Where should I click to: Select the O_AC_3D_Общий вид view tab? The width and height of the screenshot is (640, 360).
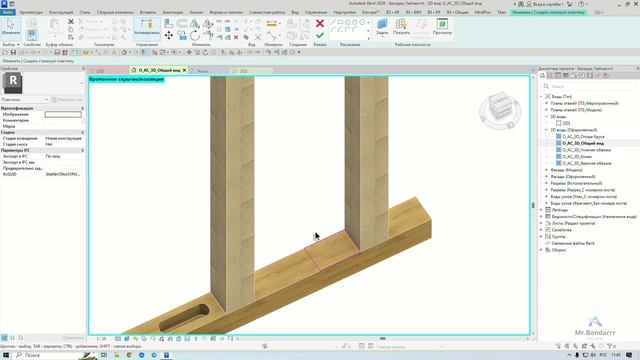[159, 70]
